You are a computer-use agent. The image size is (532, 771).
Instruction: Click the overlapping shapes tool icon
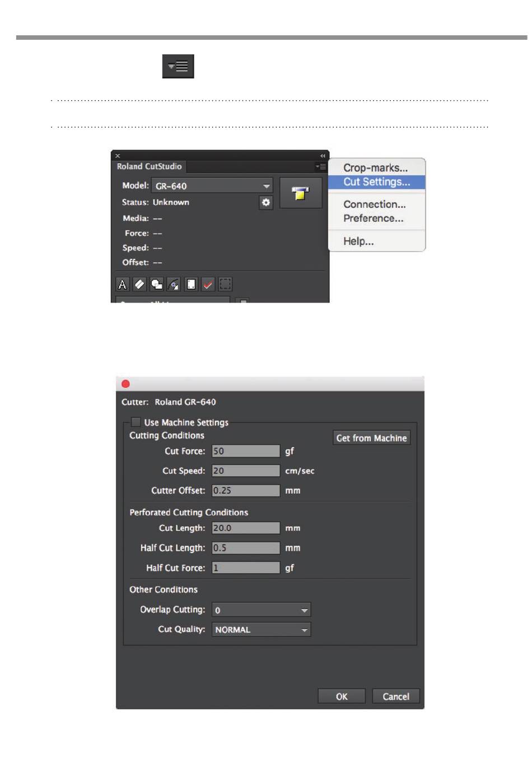click(157, 284)
